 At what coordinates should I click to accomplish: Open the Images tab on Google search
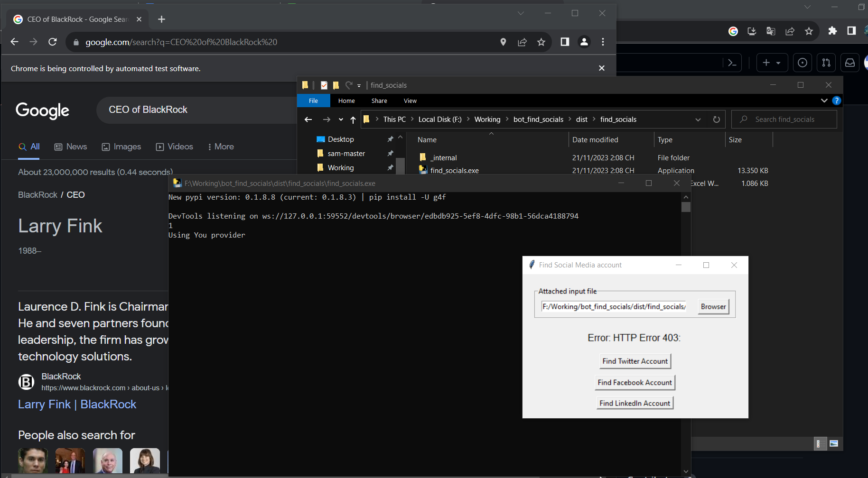coord(121,147)
